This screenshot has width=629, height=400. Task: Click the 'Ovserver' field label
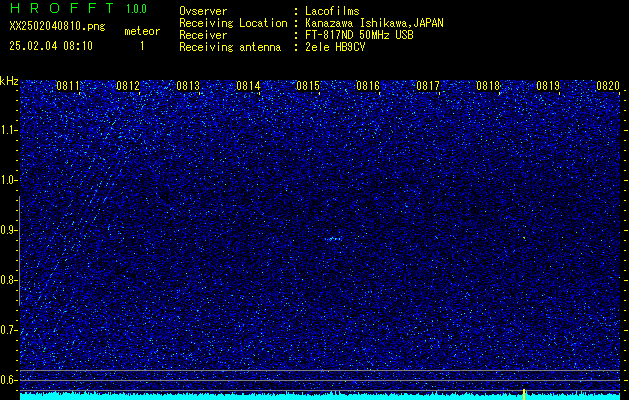click(x=203, y=11)
